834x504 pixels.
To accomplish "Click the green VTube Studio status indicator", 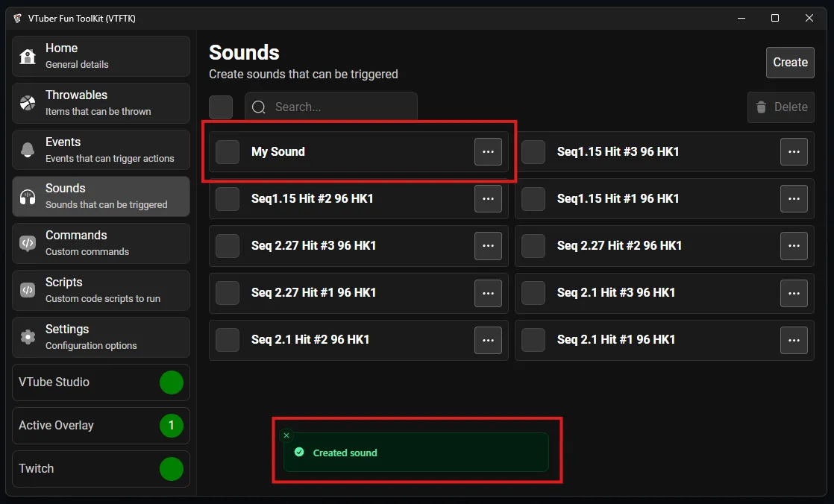I will click(171, 382).
